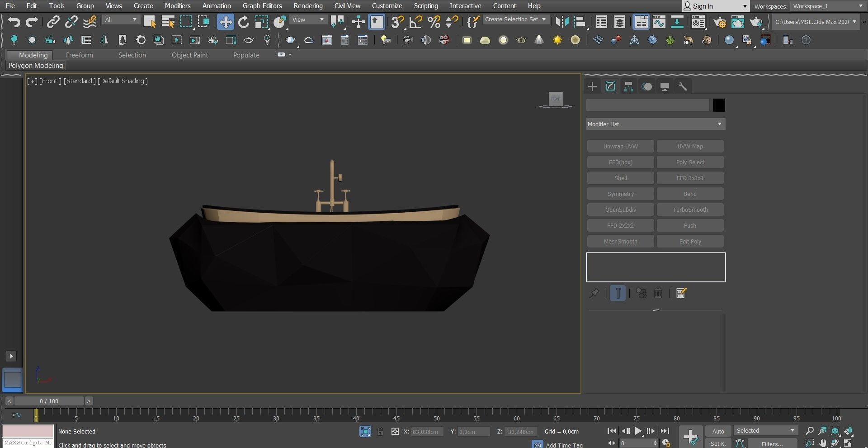Viewport: 868px width, 448px height.
Task: Switch to the Freeform ribbon tab
Action: point(79,55)
